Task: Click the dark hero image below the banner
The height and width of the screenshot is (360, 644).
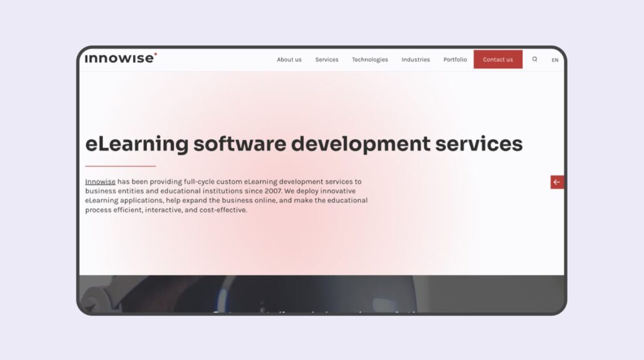Action: [x=321, y=294]
